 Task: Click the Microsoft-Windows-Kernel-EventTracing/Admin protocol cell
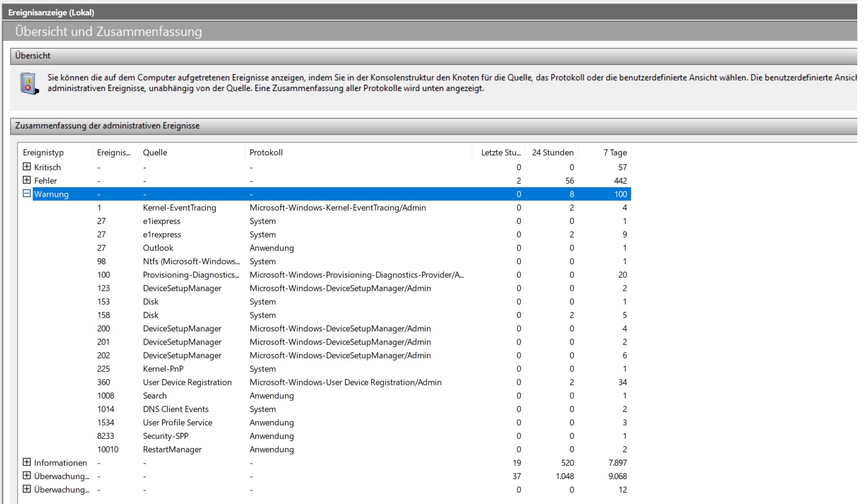pyautogui.click(x=338, y=208)
